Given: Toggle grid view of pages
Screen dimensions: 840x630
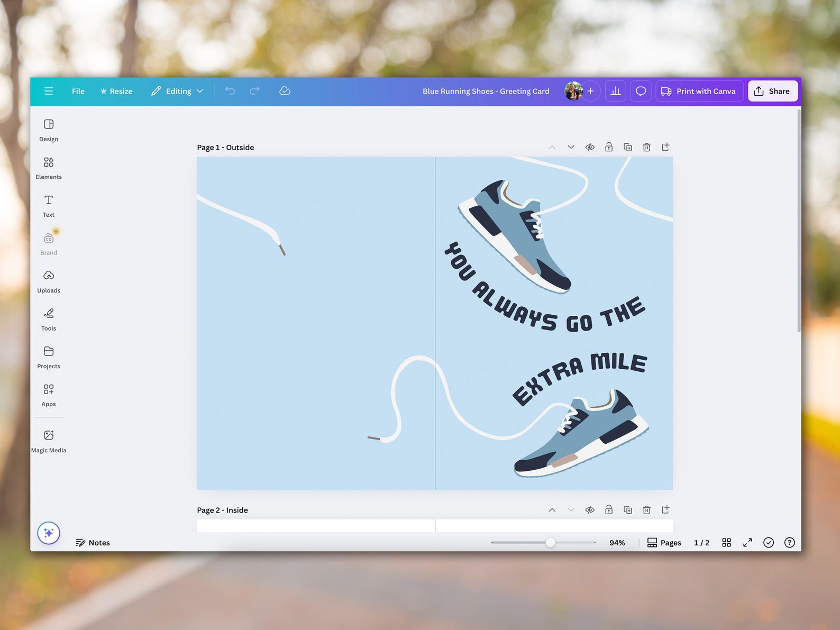Looking at the screenshot, I should point(727,543).
